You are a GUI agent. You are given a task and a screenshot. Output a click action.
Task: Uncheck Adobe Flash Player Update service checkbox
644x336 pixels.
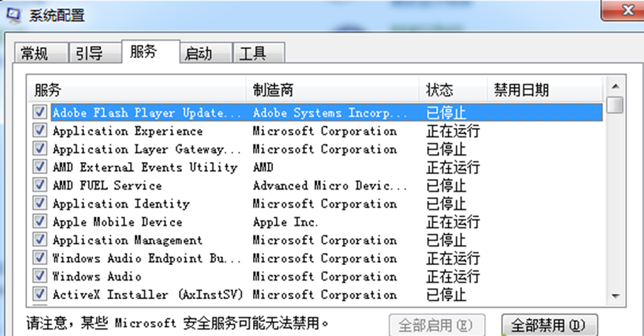(40, 112)
